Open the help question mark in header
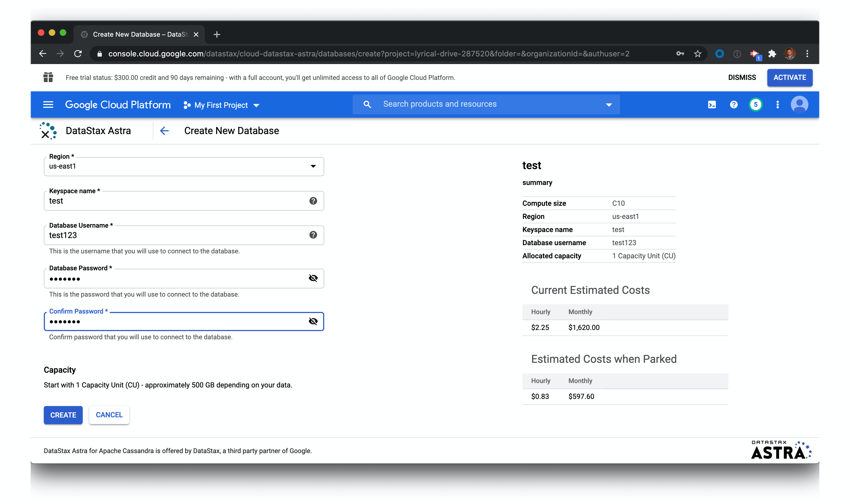The width and height of the screenshot is (850, 504). click(733, 105)
